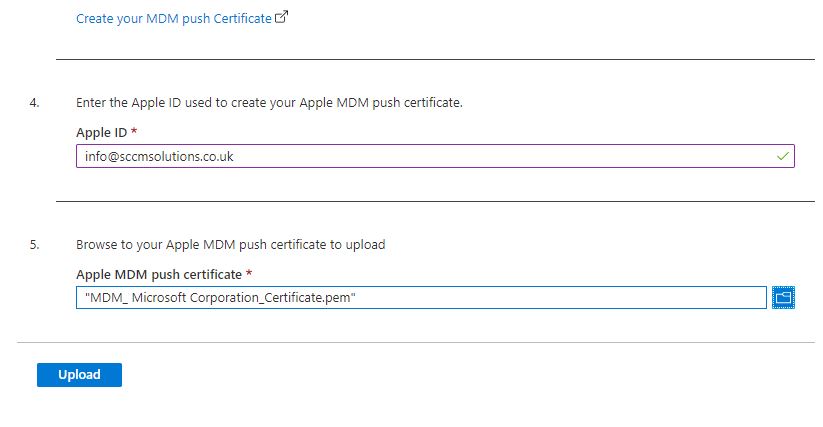Click the green validation checkmark in Apple ID field
This screenshot has height=427, width=823.
(783, 156)
